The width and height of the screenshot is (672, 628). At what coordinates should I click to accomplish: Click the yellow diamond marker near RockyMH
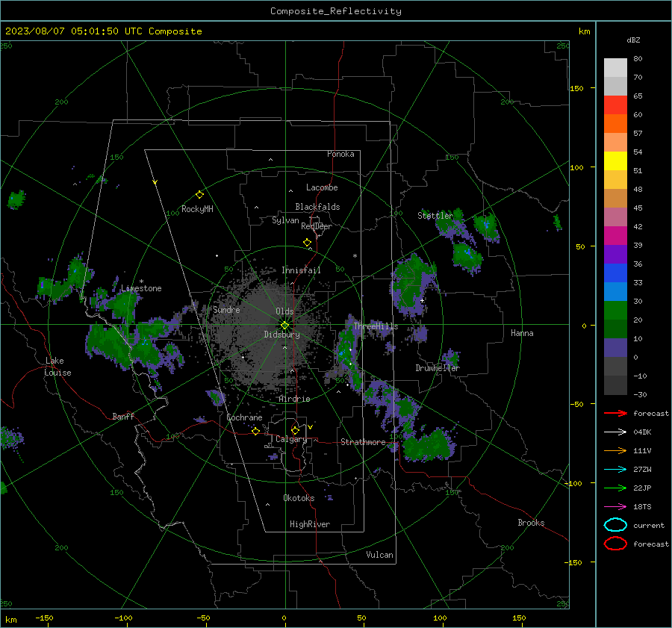coord(199,195)
